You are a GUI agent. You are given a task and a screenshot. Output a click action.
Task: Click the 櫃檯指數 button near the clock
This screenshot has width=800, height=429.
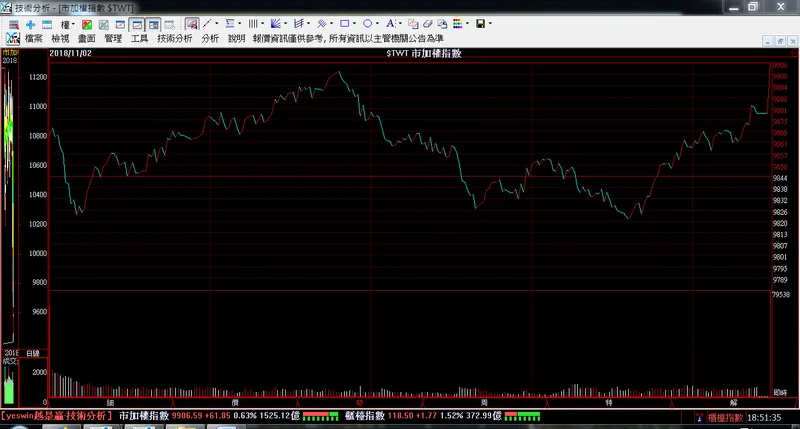point(725,417)
